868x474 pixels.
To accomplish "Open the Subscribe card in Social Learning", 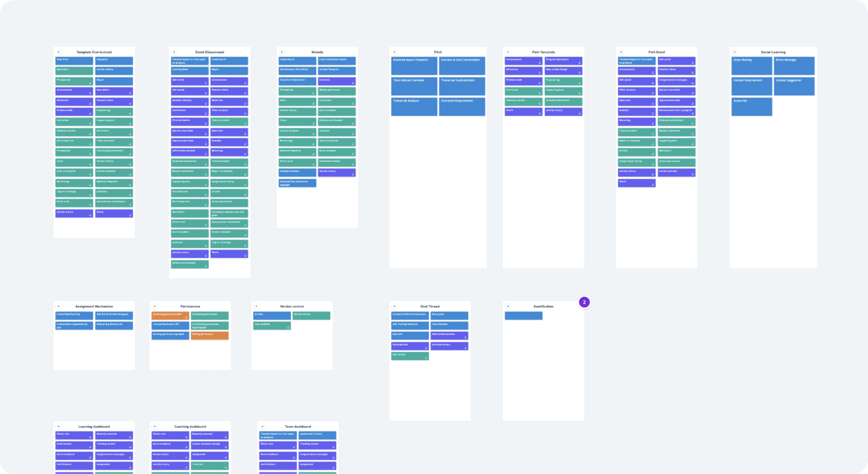I will [x=752, y=107].
